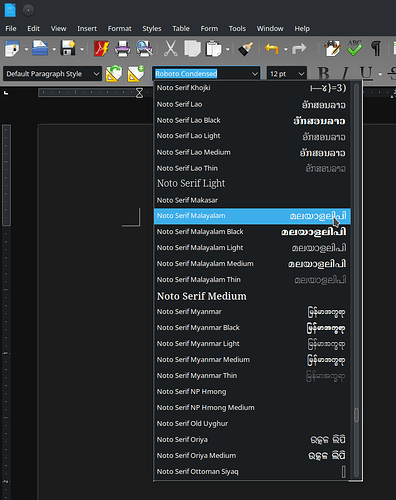Click the font list vertical scrollbar thumb
Screen dimensions: 396x500
point(356,415)
